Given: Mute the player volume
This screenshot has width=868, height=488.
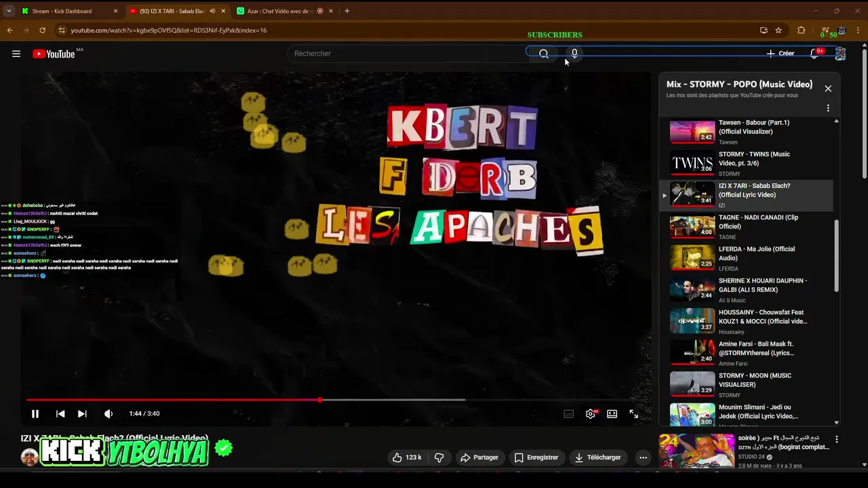Looking at the screenshot, I should (x=108, y=413).
